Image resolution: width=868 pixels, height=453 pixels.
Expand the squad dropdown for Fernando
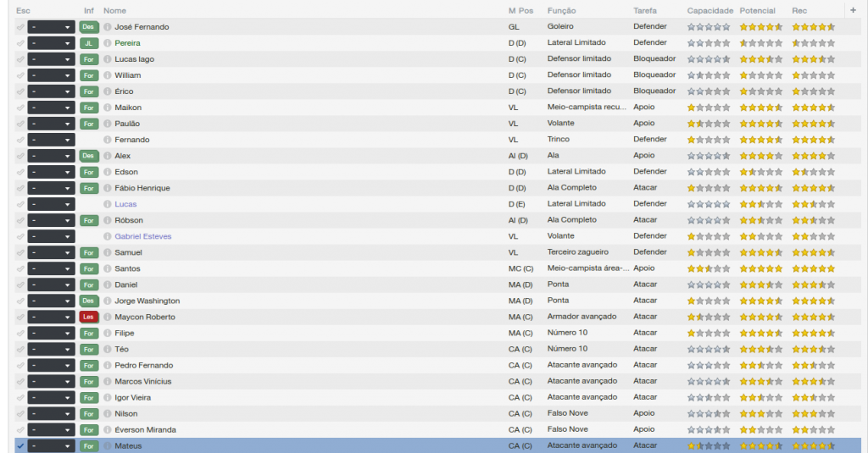pyautogui.click(x=51, y=140)
